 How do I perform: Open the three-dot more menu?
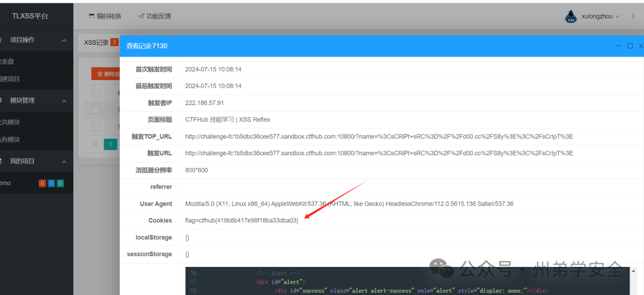(x=633, y=17)
